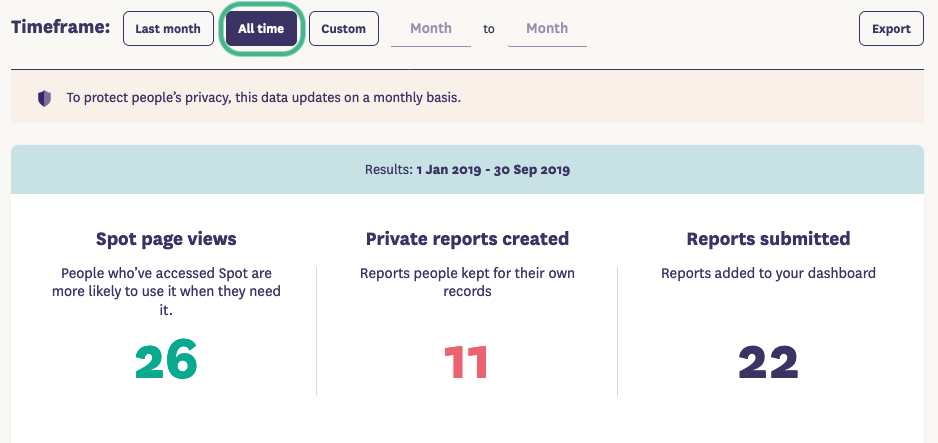Image resolution: width=938 pixels, height=443 pixels.
Task: Click the 'Reports people kept' description
Action: pyautogui.click(x=467, y=282)
